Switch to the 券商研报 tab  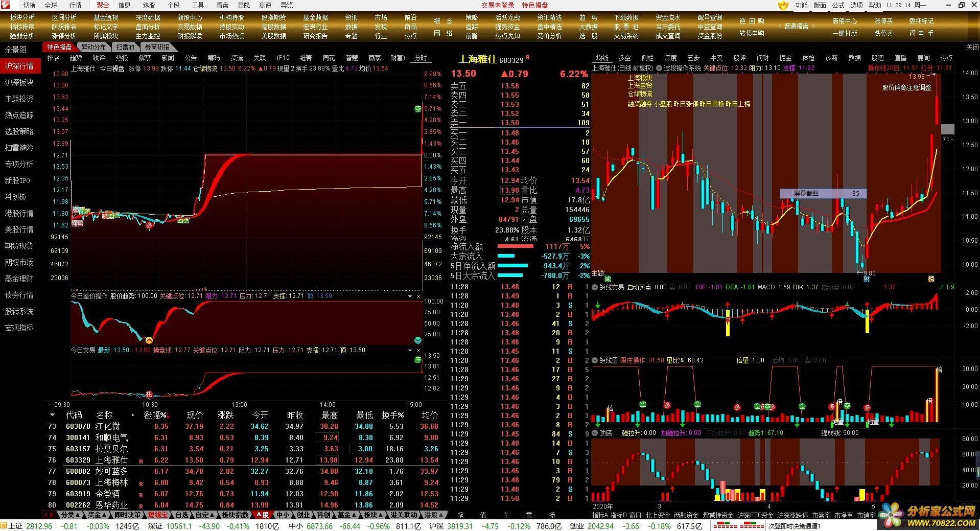[157, 47]
